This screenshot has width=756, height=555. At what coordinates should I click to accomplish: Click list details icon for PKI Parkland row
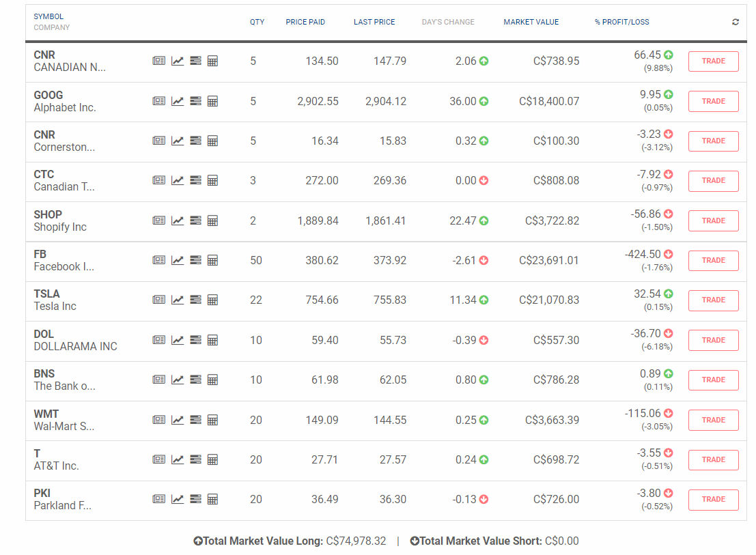tap(195, 499)
